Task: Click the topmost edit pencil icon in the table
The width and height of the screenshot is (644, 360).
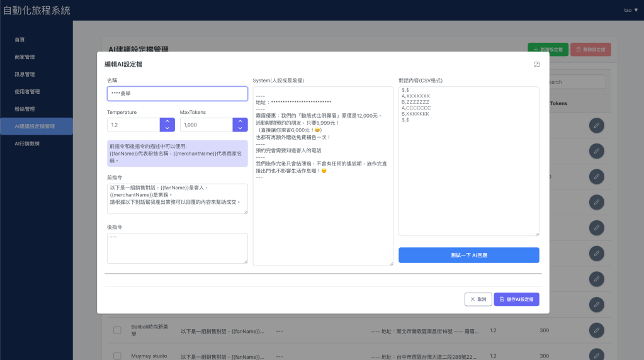Action: tap(596, 125)
